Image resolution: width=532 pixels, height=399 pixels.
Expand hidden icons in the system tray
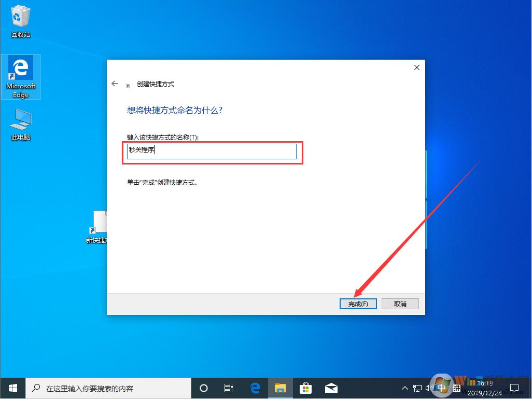pos(404,388)
